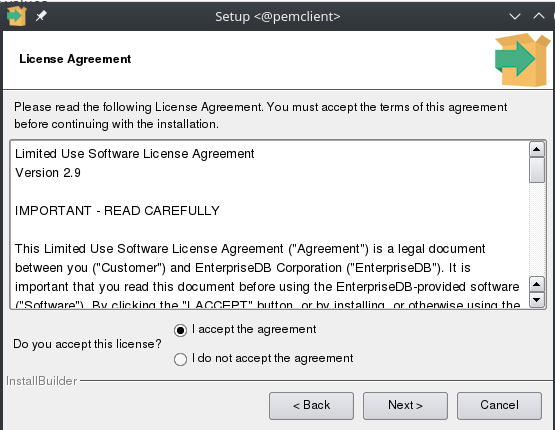Viewport: 555px width, 430px height.
Task: Cancel the setup wizard
Action: pyautogui.click(x=499, y=406)
